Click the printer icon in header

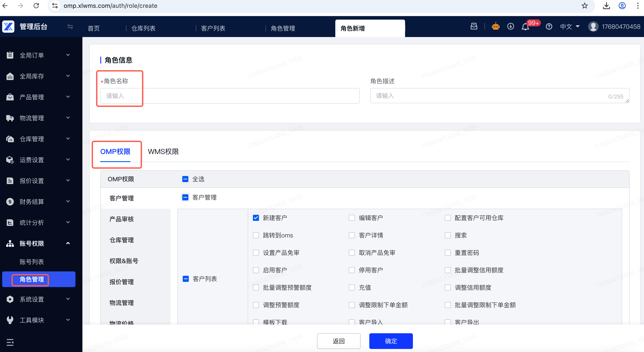(474, 26)
